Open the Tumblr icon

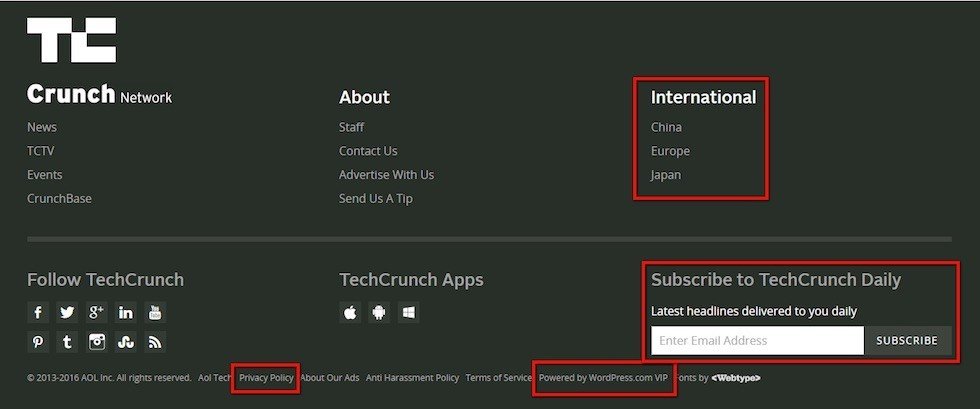pyautogui.click(x=67, y=342)
